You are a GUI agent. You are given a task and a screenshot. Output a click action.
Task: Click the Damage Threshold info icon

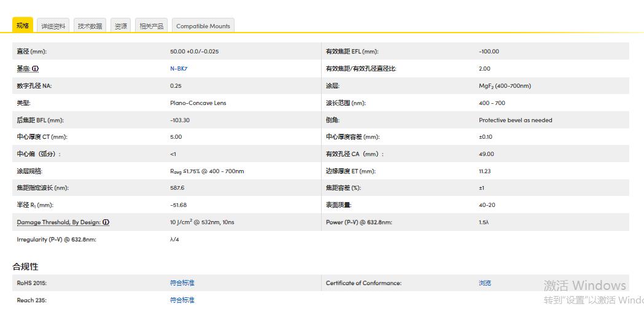click(106, 222)
